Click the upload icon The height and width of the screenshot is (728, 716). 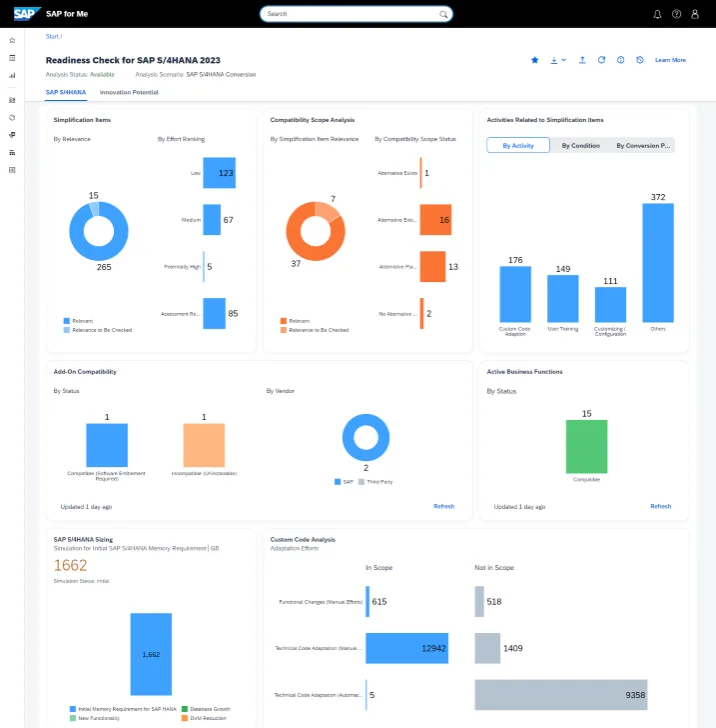pyautogui.click(x=582, y=60)
